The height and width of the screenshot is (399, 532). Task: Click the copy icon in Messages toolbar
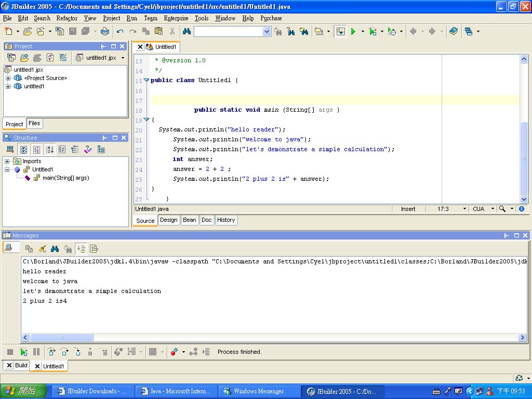coord(29,249)
